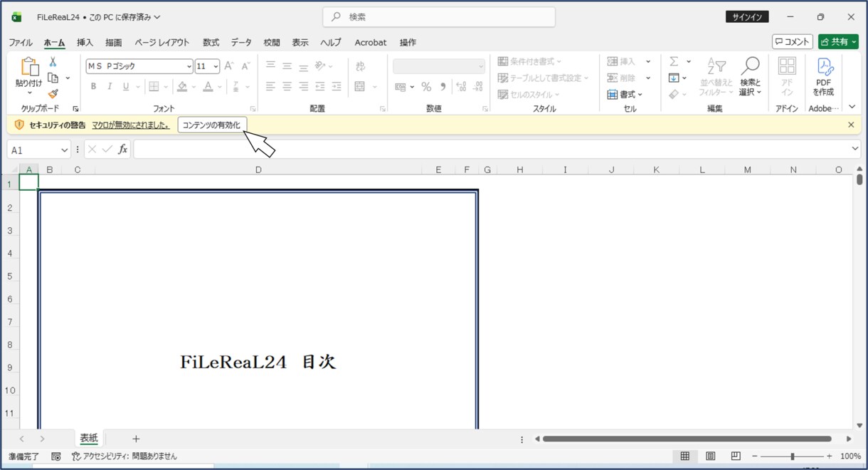This screenshot has height=470, width=868.
Task: Click the コンテンツの有効化 button
Action: (x=212, y=125)
